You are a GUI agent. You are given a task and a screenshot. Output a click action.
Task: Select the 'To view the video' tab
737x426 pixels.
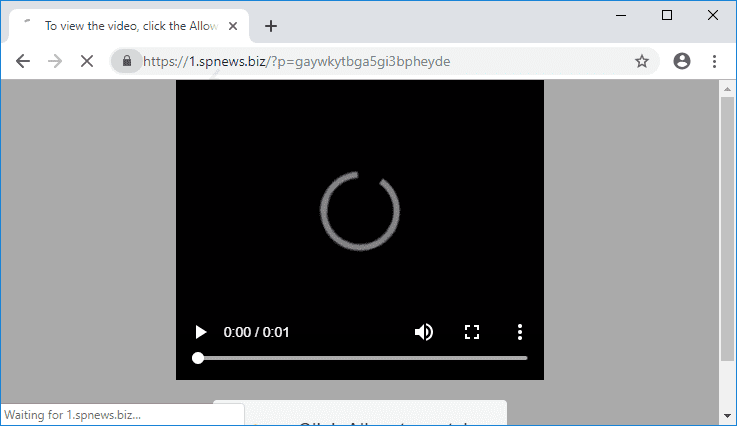point(130,26)
